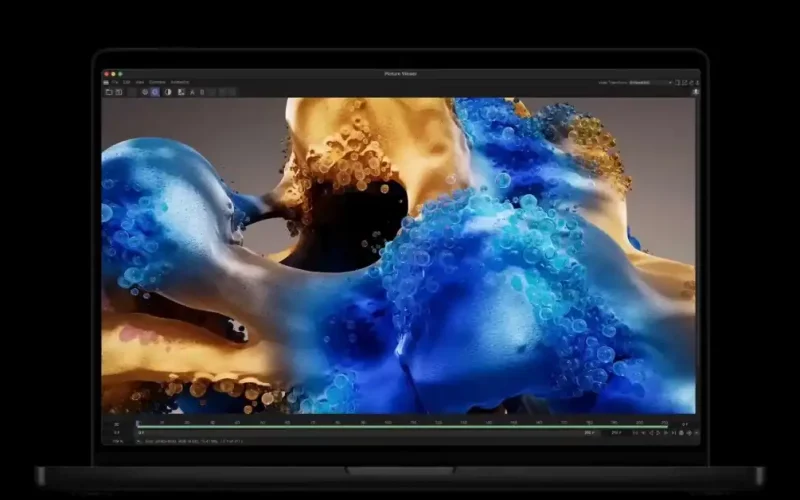800x500 pixels.
Task: Click the open image folder icon
Action: click(x=109, y=92)
